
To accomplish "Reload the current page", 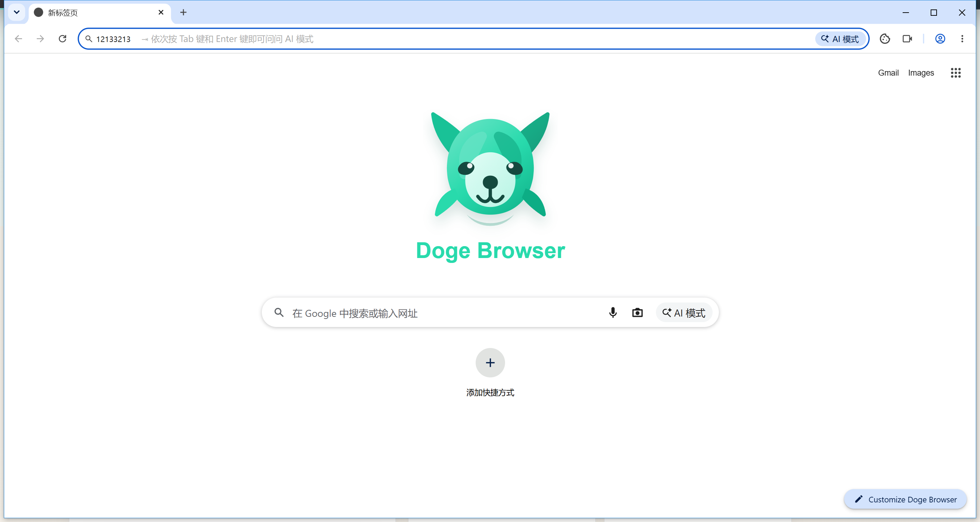I will (62, 39).
